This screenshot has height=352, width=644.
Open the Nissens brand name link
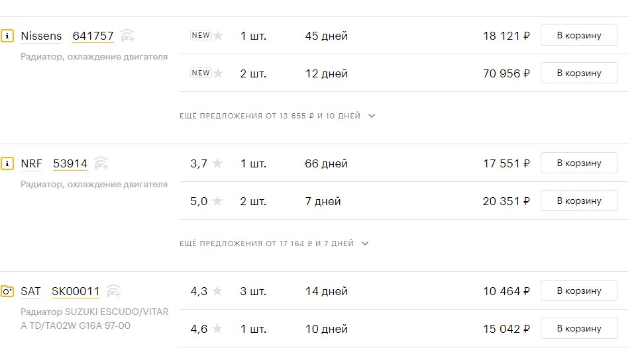point(41,36)
